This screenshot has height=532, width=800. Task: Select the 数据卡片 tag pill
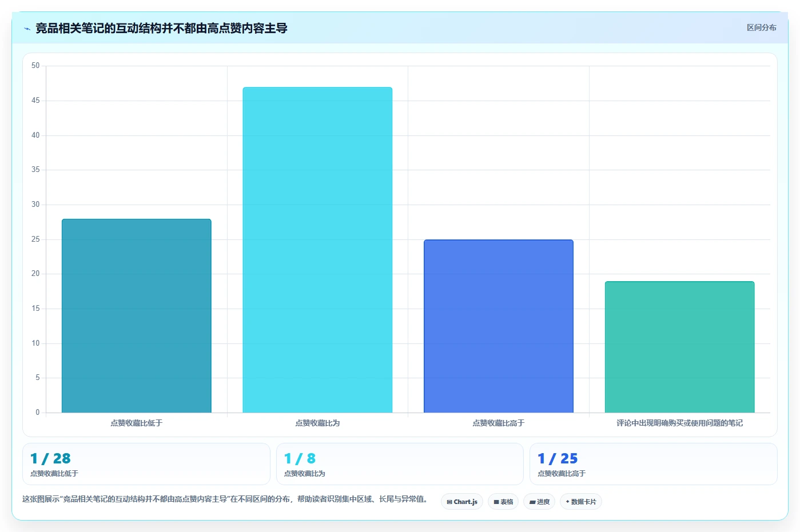[581, 502]
